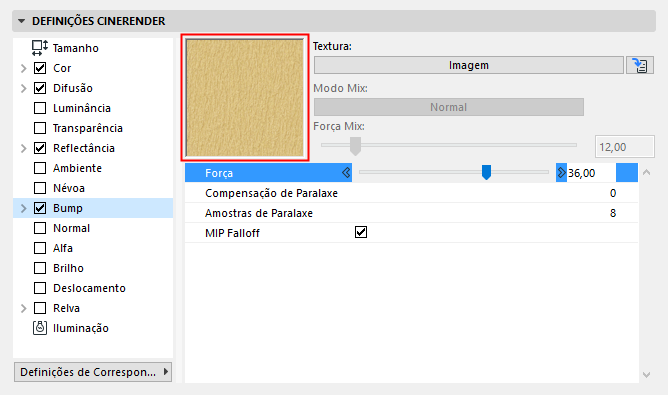Click the Compensação de Paralaxe value 0

click(613, 193)
